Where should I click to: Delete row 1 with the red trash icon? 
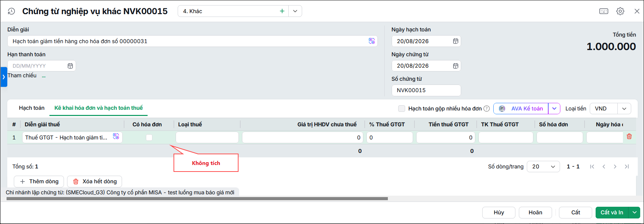pyautogui.click(x=629, y=136)
